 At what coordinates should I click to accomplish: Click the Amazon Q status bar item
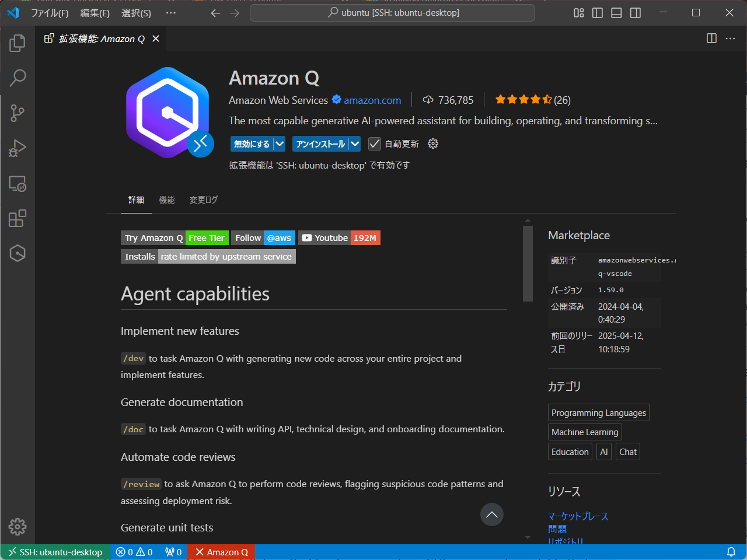click(x=222, y=552)
